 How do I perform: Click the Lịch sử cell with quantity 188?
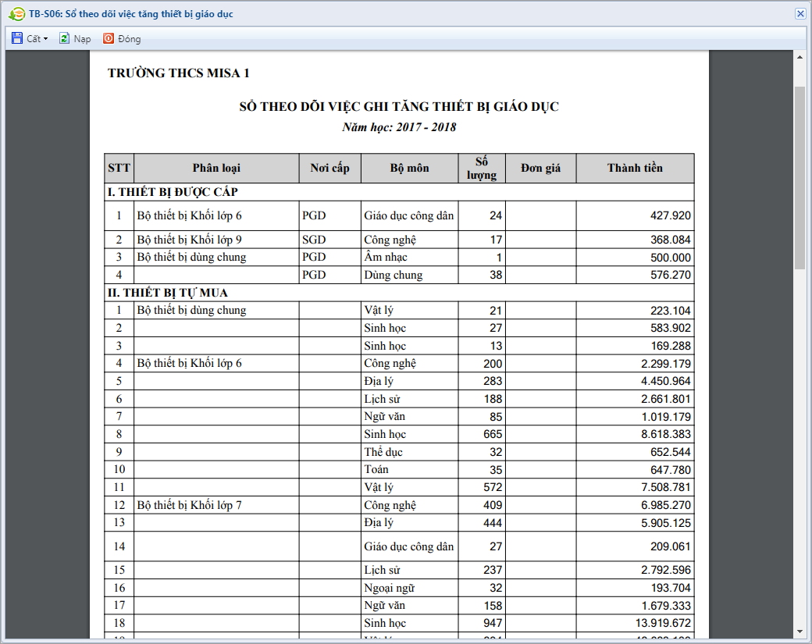tap(410, 399)
